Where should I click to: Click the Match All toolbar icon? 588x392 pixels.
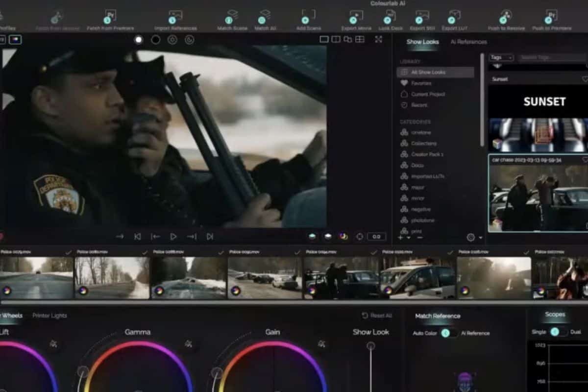click(265, 17)
